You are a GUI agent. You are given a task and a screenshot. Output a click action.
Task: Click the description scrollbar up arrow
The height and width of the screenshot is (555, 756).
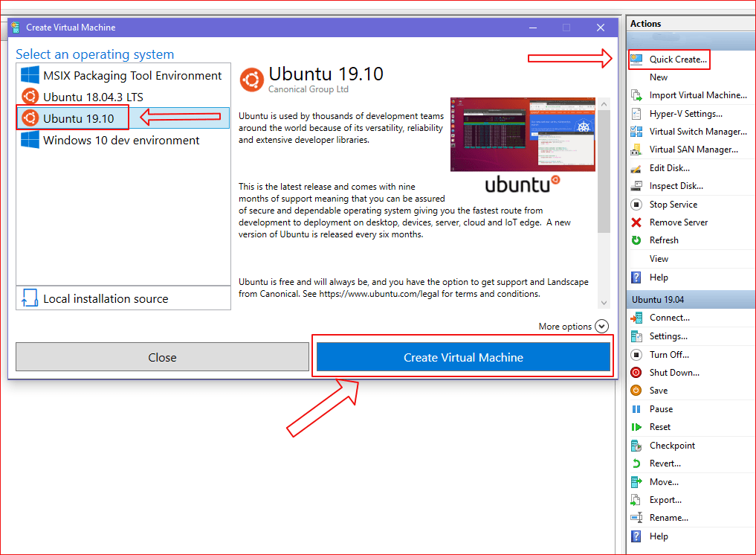(x=604, y=104)
